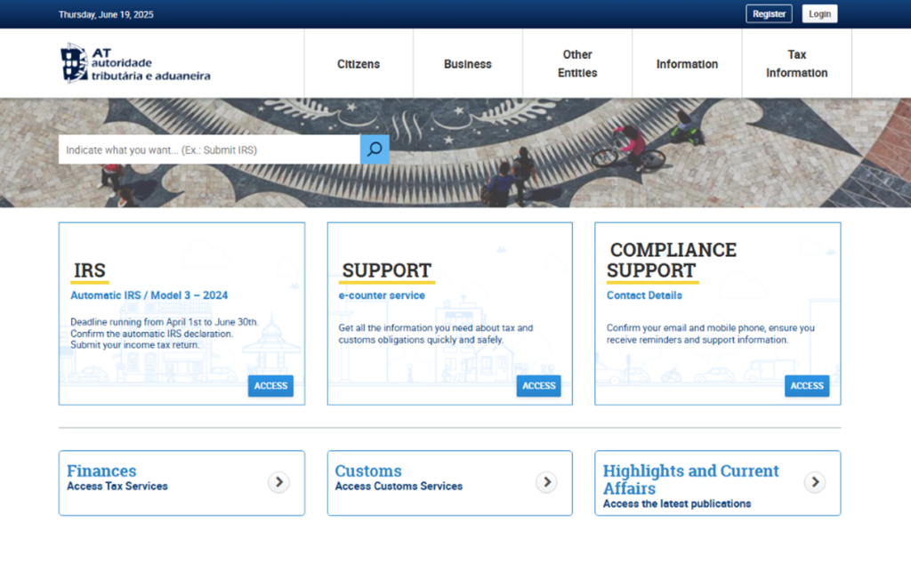911x588 pixels.
Task: Click the magnifying glass search icon
Action: click(375, 149)
